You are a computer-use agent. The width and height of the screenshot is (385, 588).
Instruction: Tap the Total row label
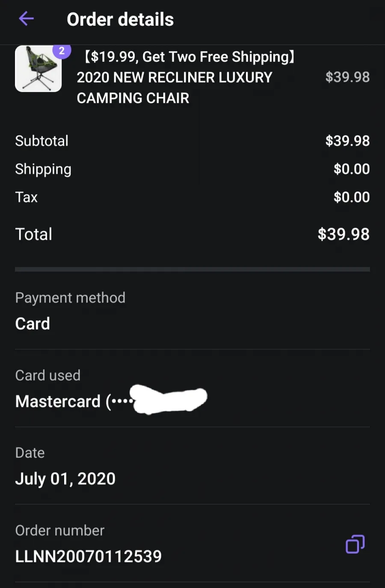pos(34,234)
